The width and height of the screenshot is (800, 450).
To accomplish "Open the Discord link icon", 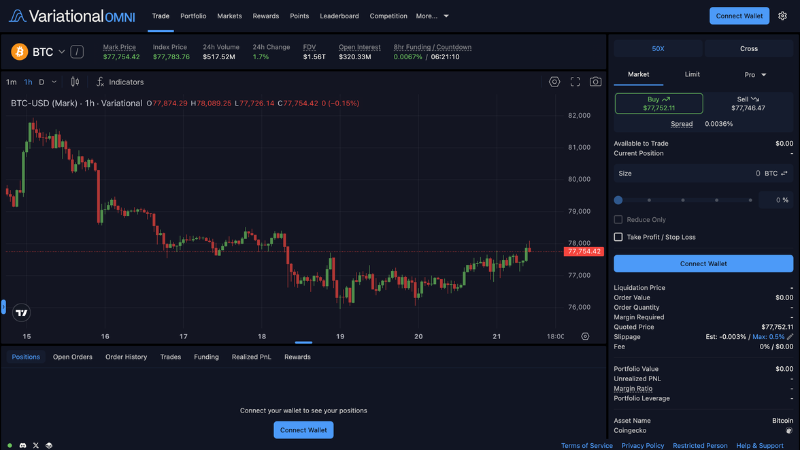I will (x=22, y=445).
